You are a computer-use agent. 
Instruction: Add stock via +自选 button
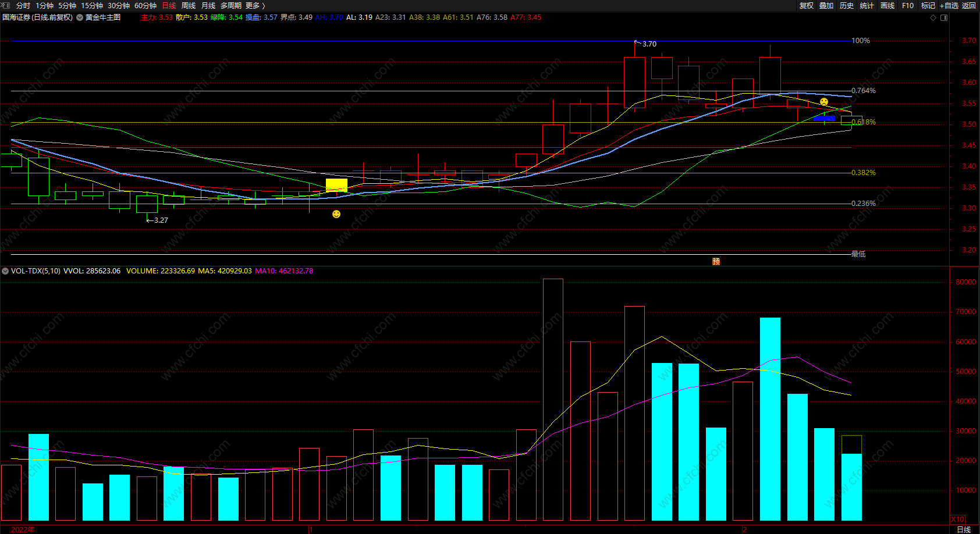pyautogui.click(x=949, y=5)
